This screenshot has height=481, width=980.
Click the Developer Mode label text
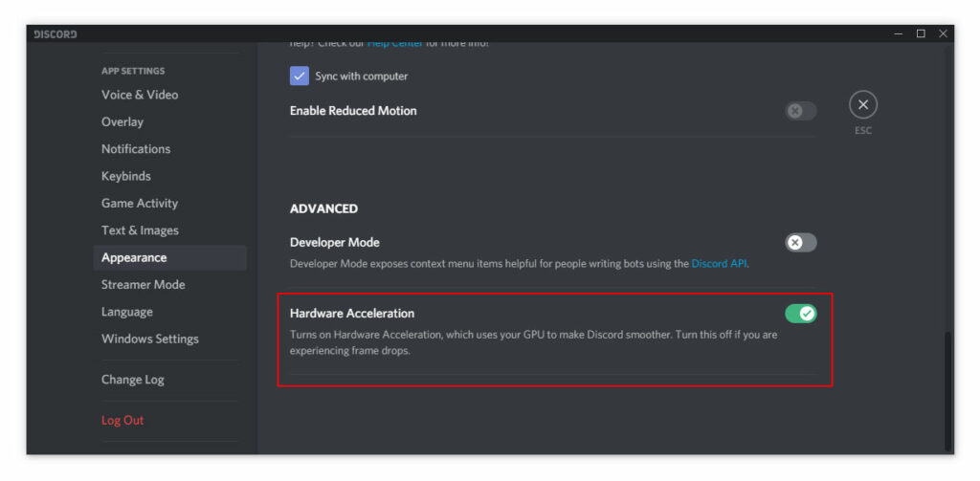[334, 242]
